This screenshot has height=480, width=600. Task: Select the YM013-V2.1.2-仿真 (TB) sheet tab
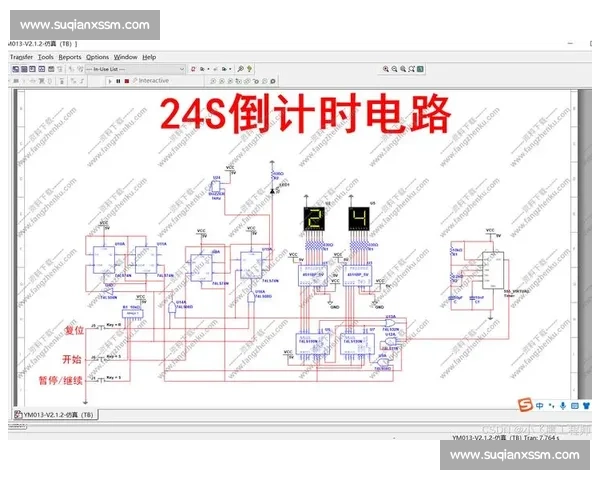(55, 415)
